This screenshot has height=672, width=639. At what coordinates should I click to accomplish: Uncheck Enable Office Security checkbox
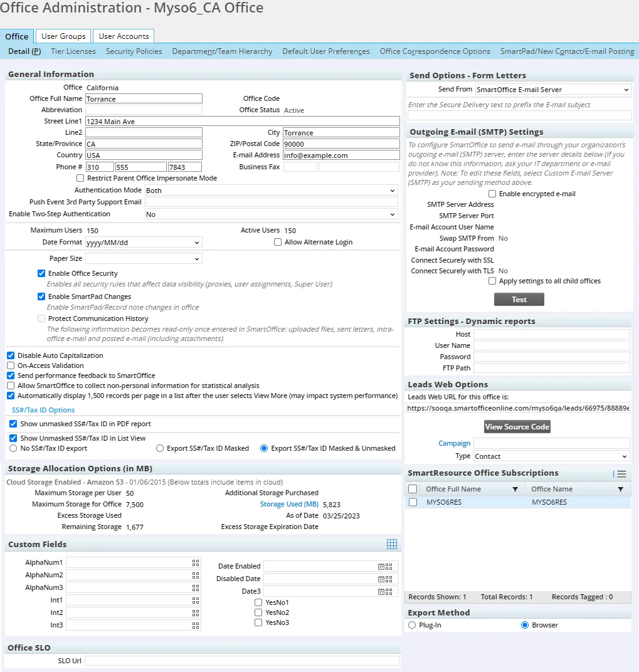[41, 273]
